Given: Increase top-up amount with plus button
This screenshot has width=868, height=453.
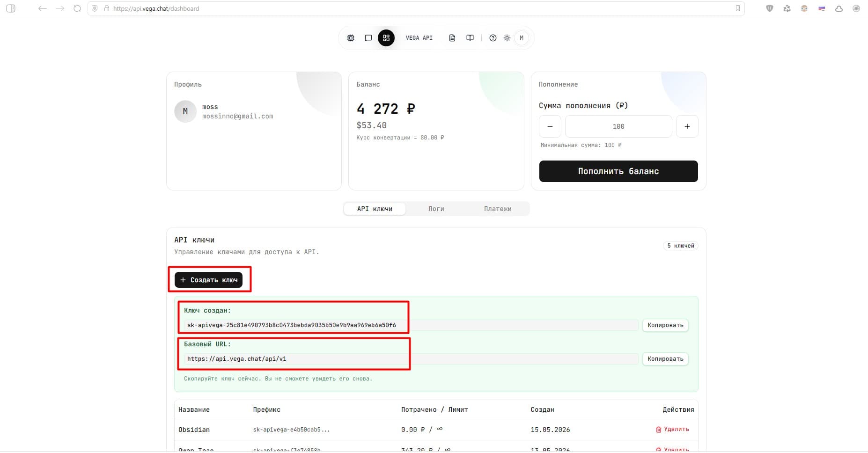Looking at the screenshot, I should click(x=687, y=126).
